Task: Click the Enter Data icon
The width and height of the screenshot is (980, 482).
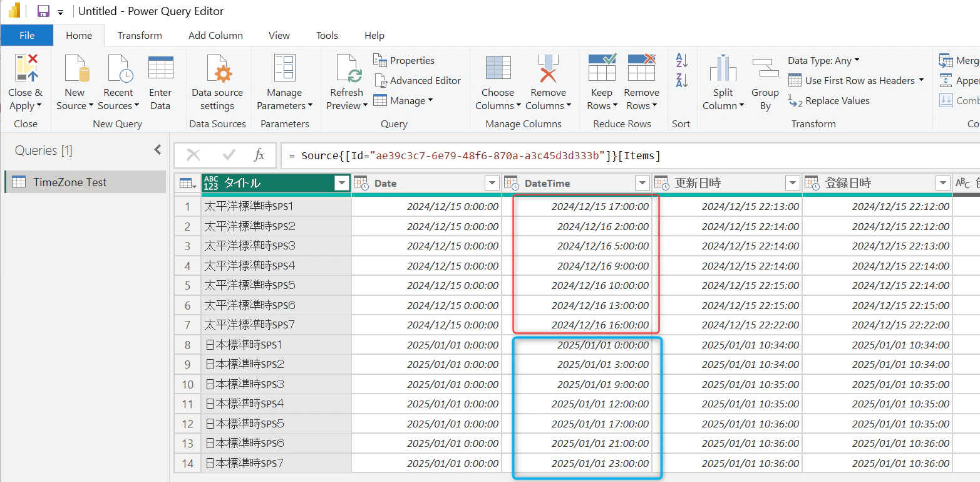Action: tap(161, 68)
